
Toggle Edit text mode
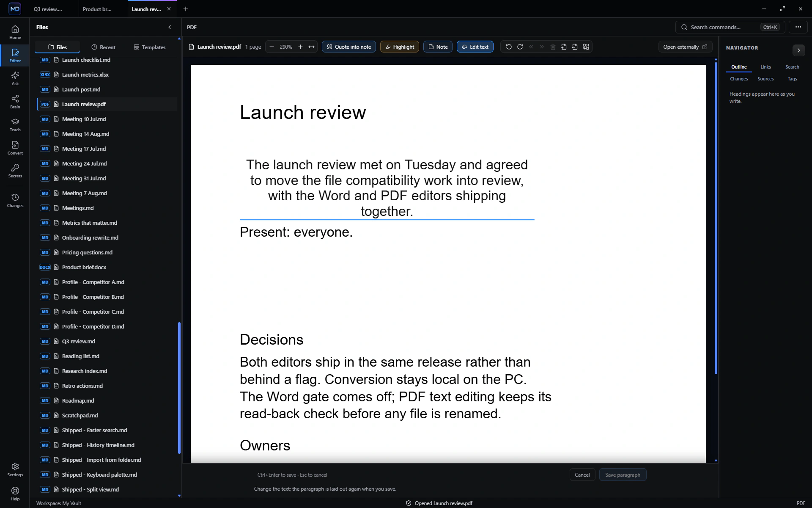point(475,47)
